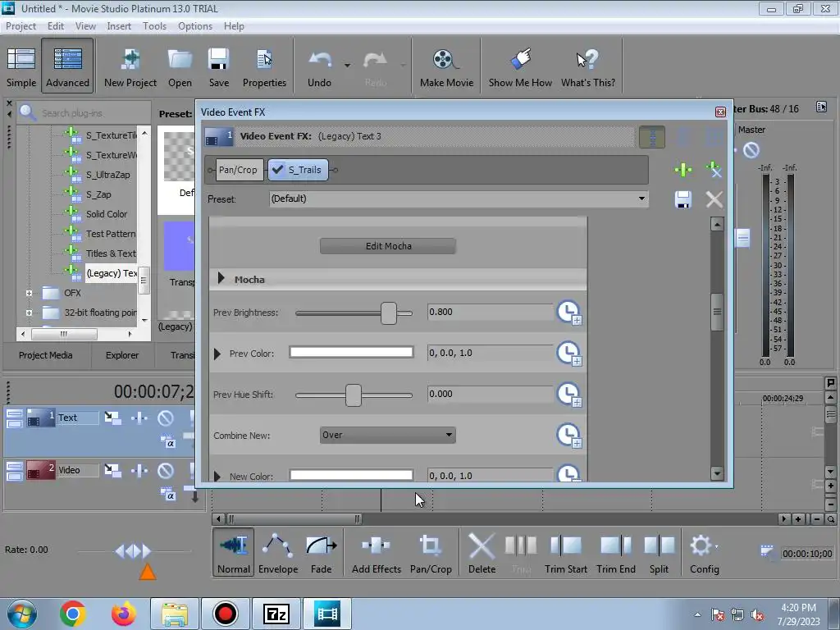Mute the Text track
The image size is (840, 630).
tap(166, 418)
